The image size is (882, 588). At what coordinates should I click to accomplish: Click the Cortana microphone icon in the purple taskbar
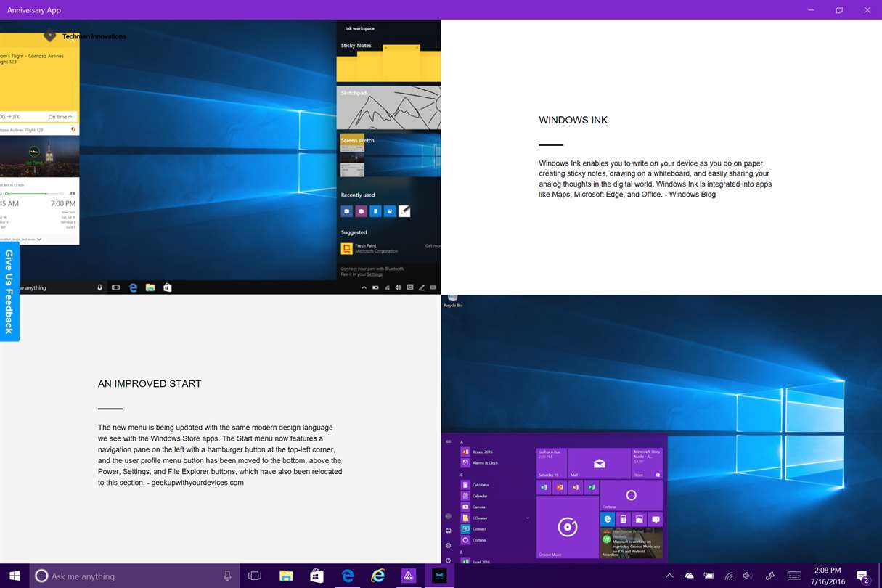pyautogui.click(x=227, y=576)
